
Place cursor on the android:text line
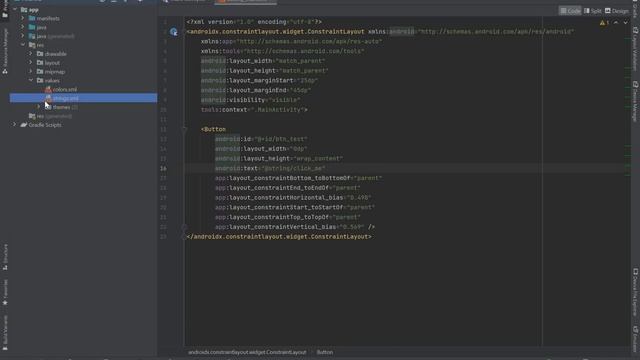270,168
